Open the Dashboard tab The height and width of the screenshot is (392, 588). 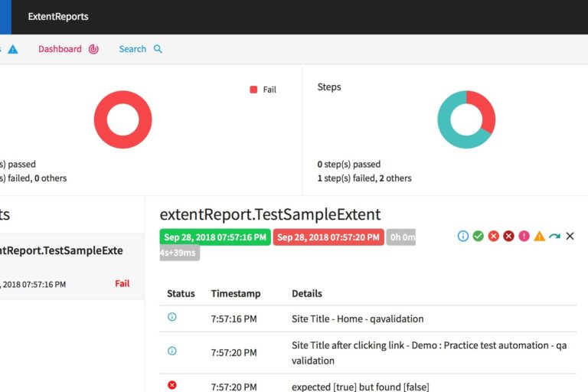point(60,49)
